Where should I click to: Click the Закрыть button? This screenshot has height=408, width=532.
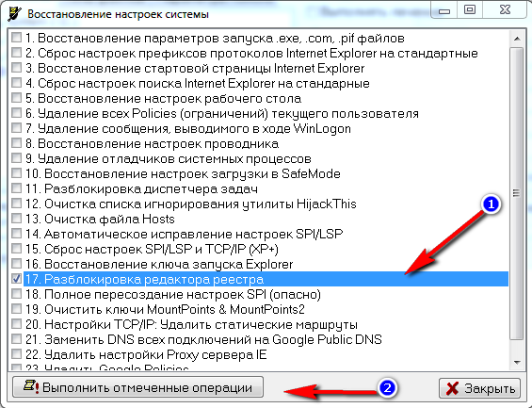click(479, 388)
